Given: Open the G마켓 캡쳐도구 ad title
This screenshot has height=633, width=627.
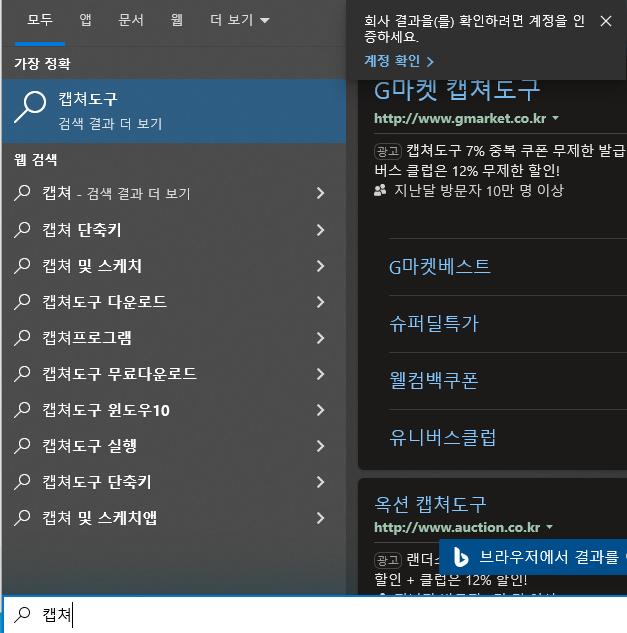Looking at the screenshot, I should [457, 90].
